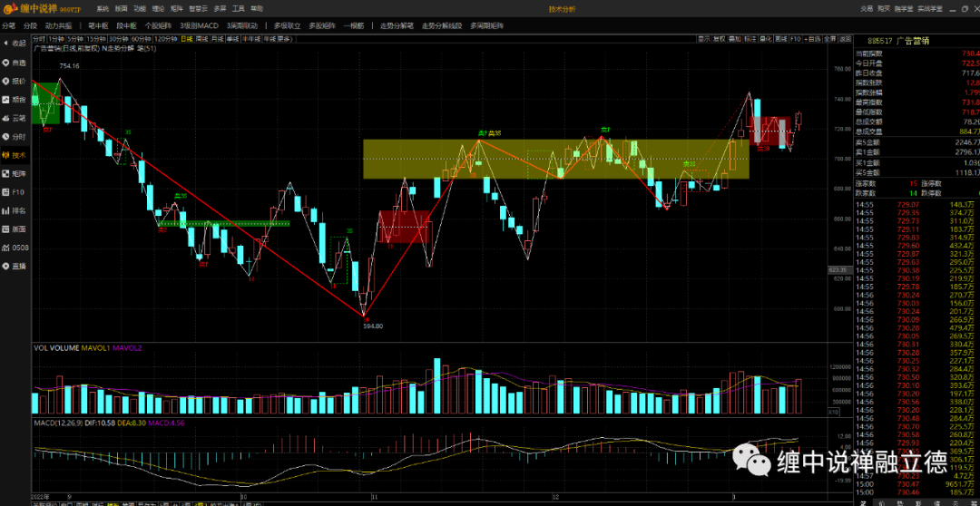Open the 功能 menu
The height and width of the screenshot is (506, 980).
[x=140, y=9]
